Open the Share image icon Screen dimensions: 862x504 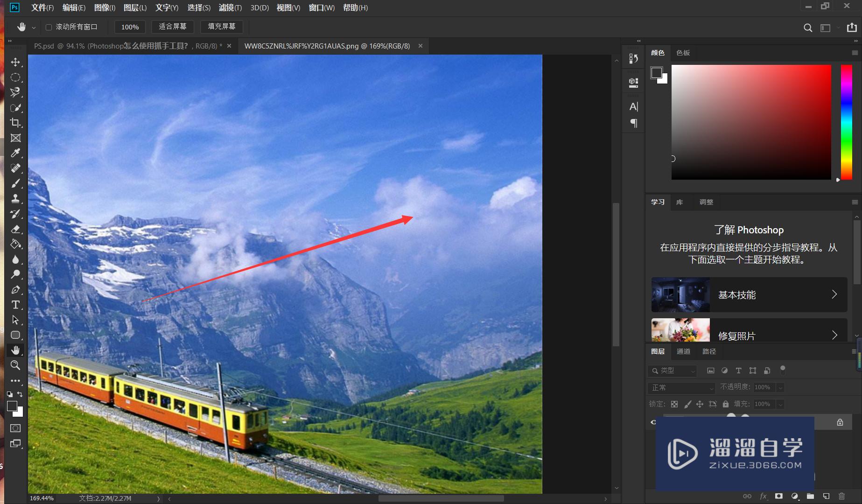coord(852,28)
